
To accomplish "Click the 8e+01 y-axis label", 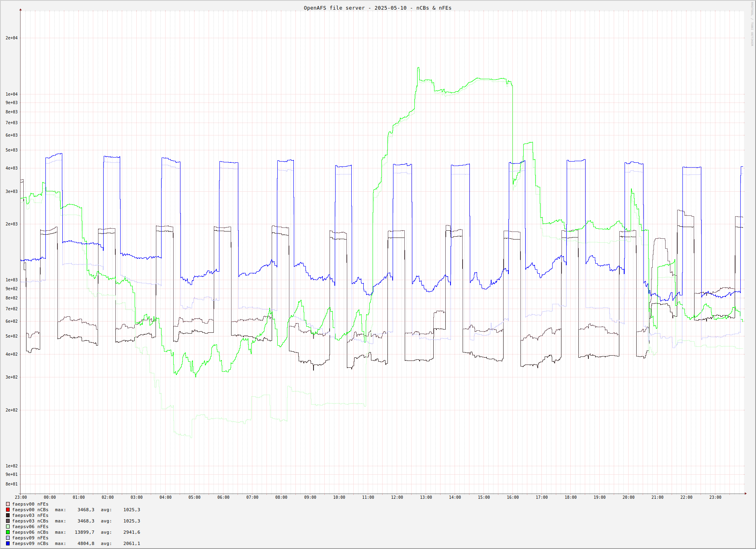I will coord(12,484).
